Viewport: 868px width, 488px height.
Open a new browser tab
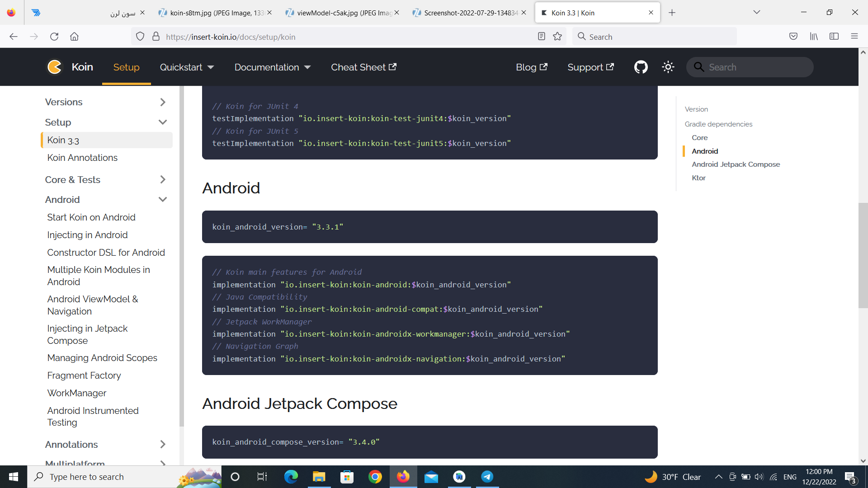point(672,13)
